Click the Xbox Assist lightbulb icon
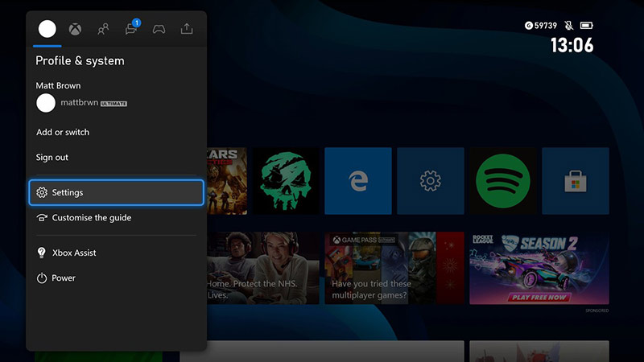 (42, 253)
